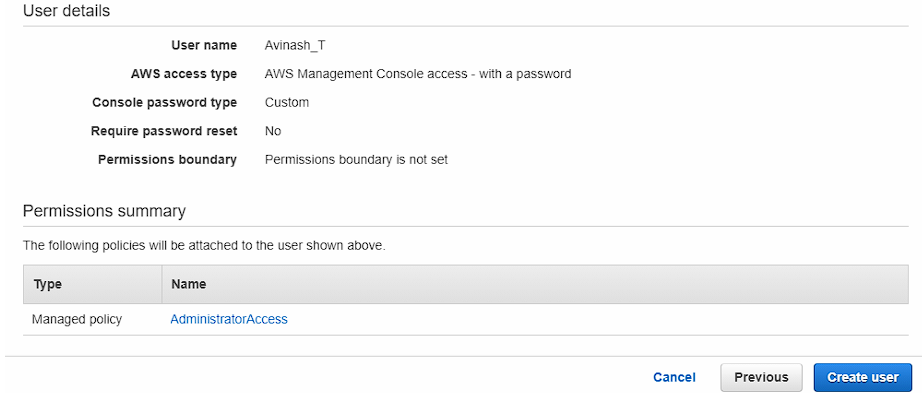Click the Permissions boundary label
The height and width of the screenshot is (394, 922).
[168, 159]
